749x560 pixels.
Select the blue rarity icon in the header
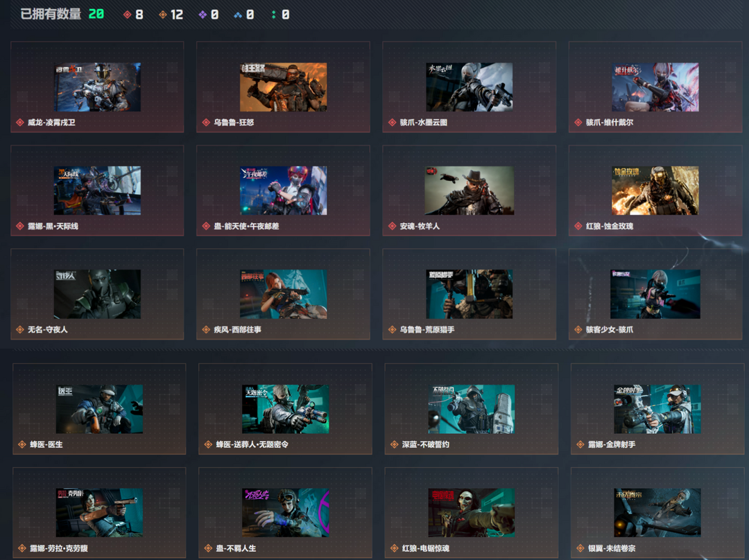[238, 15]
